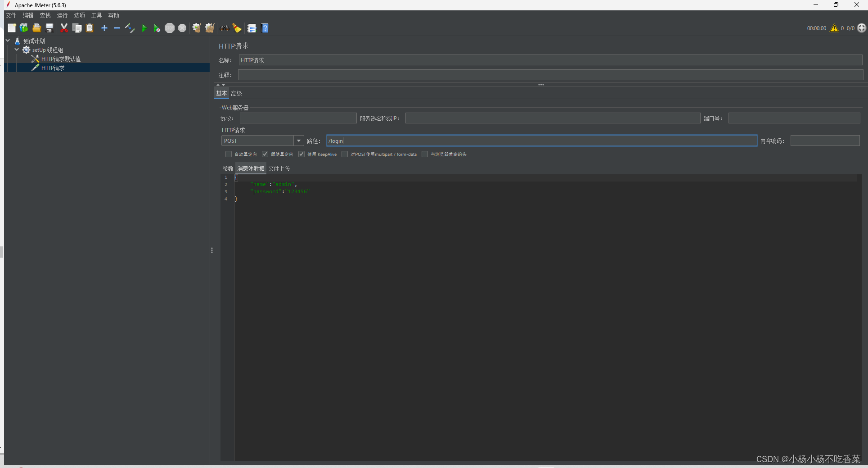Click the 协议 input field

click(298, 118)
